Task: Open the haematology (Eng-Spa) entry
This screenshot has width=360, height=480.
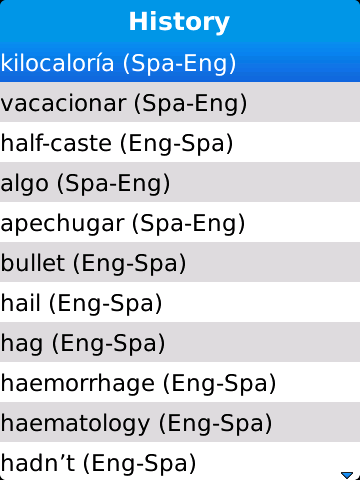Action: coord(180,422)
